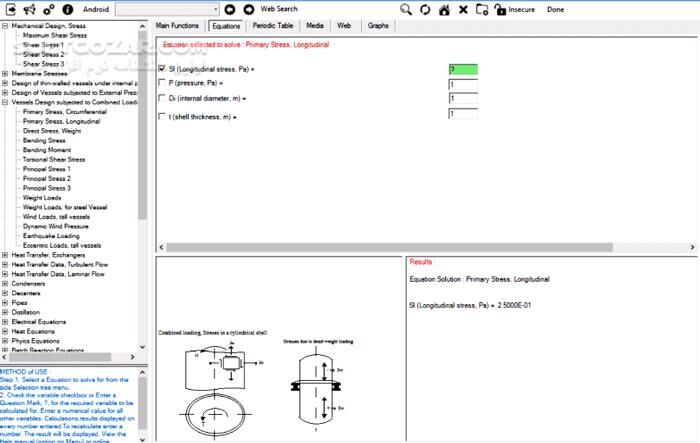Open settings via the gears icon
700x443 pixels.
tap(49, 9)
